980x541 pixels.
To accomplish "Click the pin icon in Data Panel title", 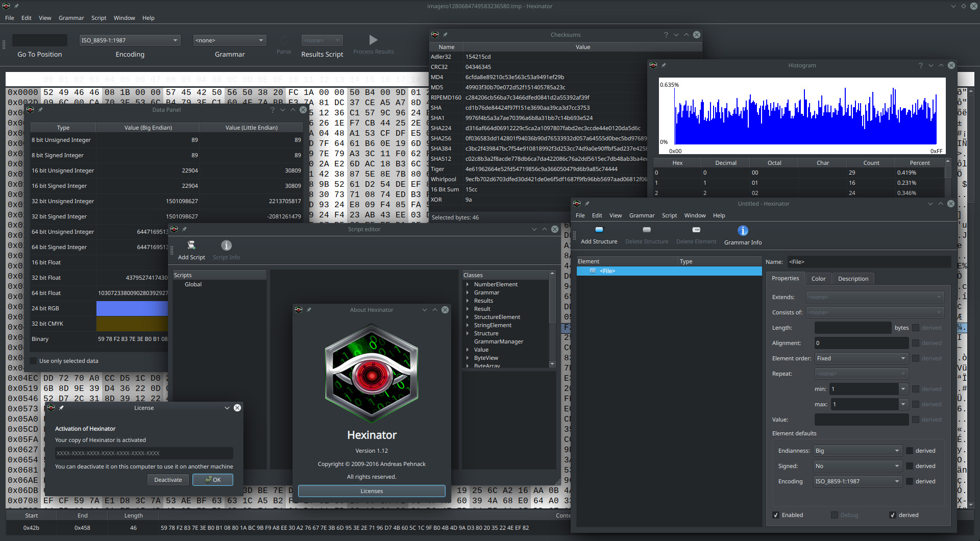I will [x=40, y=110].
